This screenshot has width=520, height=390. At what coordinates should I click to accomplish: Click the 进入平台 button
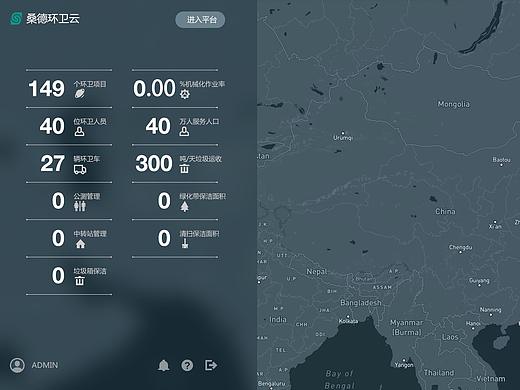(x=200, y=20)
